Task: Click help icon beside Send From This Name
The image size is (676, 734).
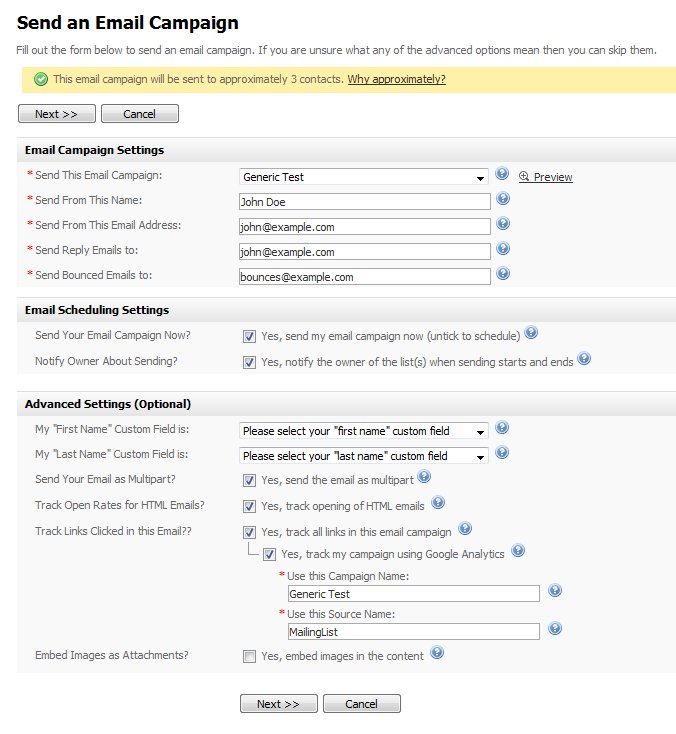Action: coord(503,199)
